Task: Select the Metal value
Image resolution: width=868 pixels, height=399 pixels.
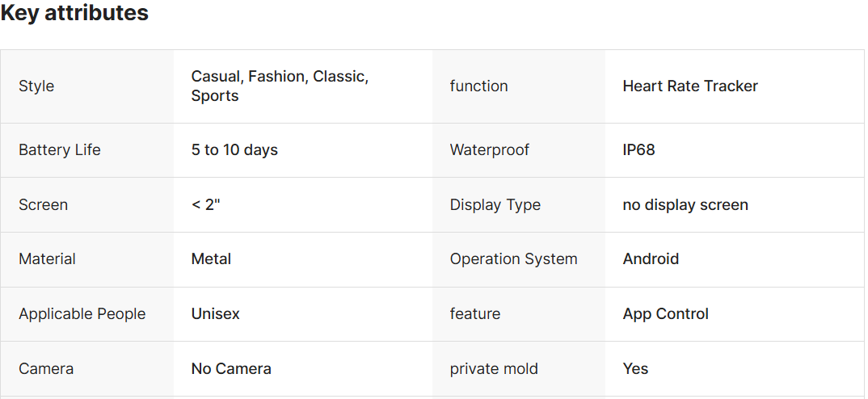Action: 211,258
